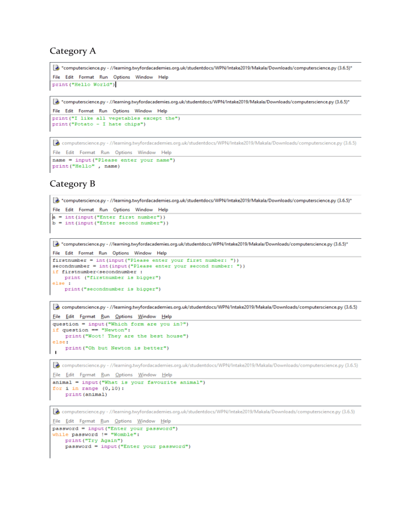Click the 'What is your favourite animal' input line
411x532 pixels.
point(129,382)
